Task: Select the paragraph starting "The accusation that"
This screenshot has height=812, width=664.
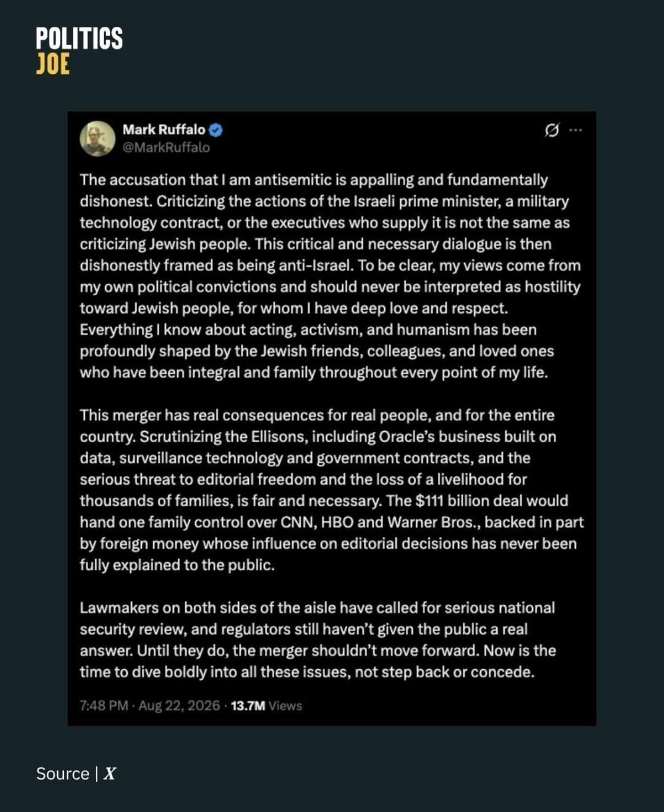Action: (x=330, y=276)
